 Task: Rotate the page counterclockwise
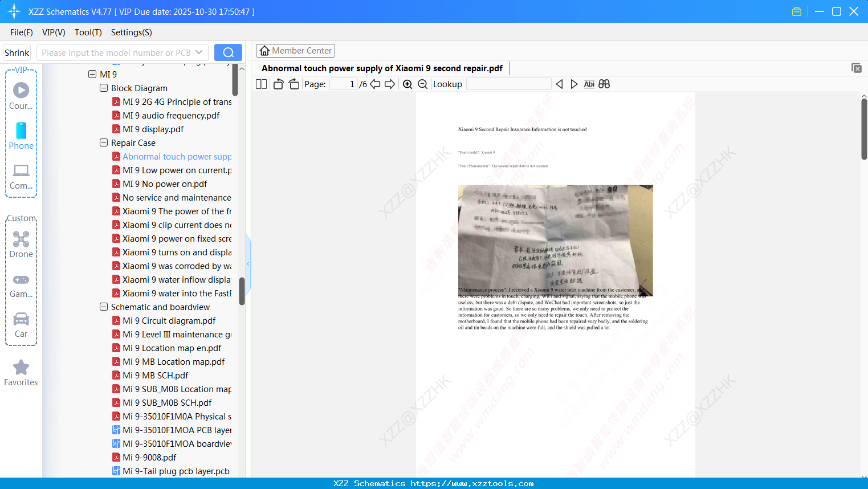tap(278, 84)
